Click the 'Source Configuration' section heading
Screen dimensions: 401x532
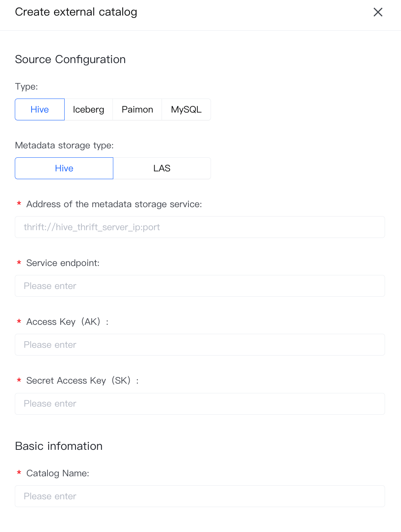click(70, 59)
